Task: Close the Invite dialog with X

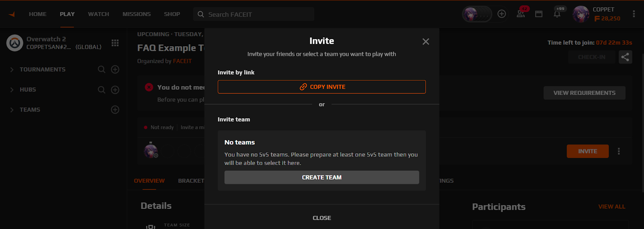Action: [x=426, y=41]
